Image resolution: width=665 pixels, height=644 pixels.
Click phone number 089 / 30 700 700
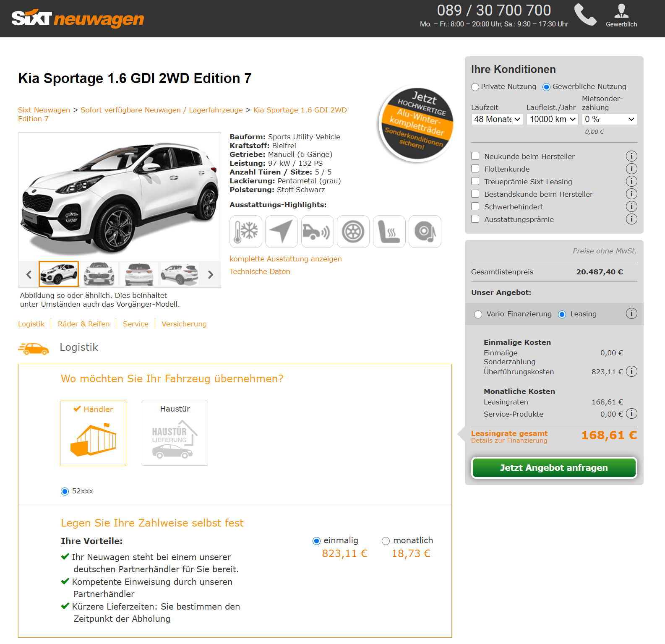494,10
